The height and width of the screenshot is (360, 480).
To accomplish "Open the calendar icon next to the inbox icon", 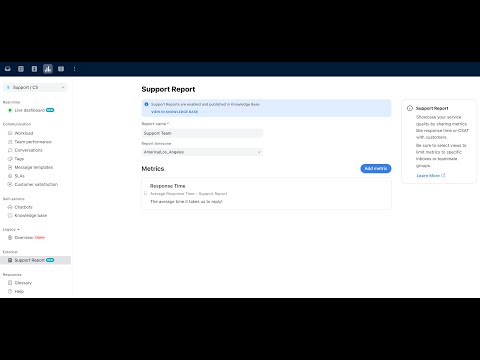I will pos(21,69).
